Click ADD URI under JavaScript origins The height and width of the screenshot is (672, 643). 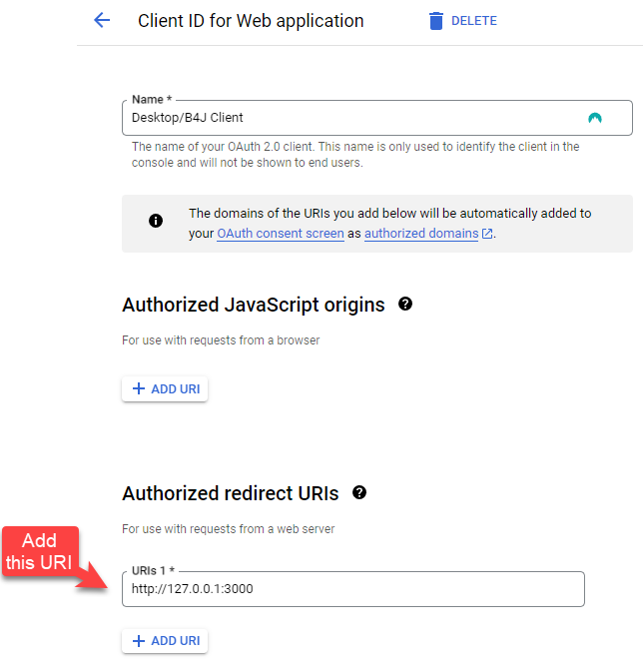pyautogui.click(x=165, y=388)
